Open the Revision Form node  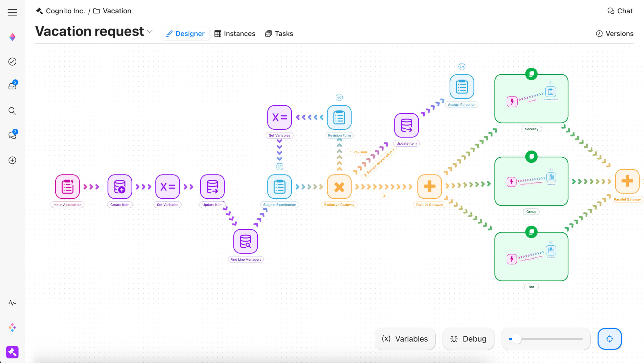(x=339, y=117)
